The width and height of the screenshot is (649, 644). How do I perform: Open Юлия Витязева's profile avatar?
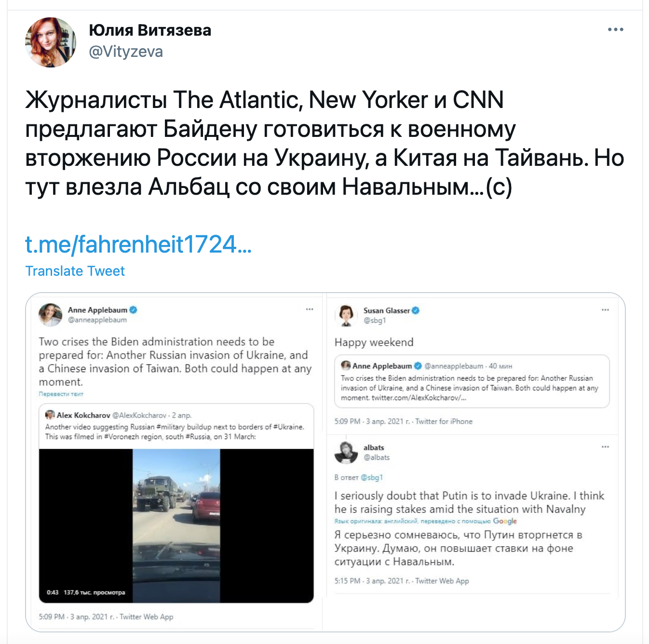coord(51,42)
